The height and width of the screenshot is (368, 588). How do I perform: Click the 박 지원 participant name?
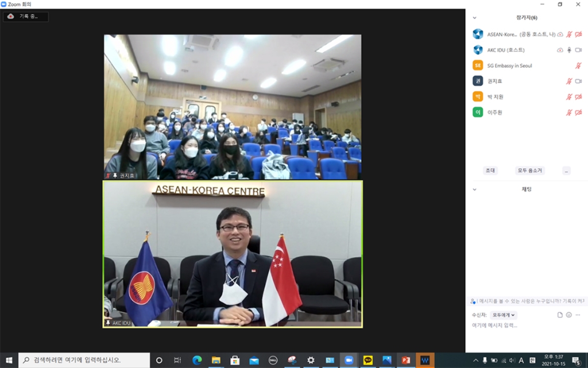coord(495,97)
